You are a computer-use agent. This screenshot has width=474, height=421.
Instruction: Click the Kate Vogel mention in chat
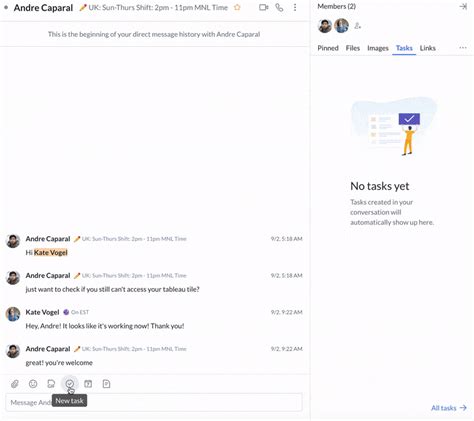(51, 253)
